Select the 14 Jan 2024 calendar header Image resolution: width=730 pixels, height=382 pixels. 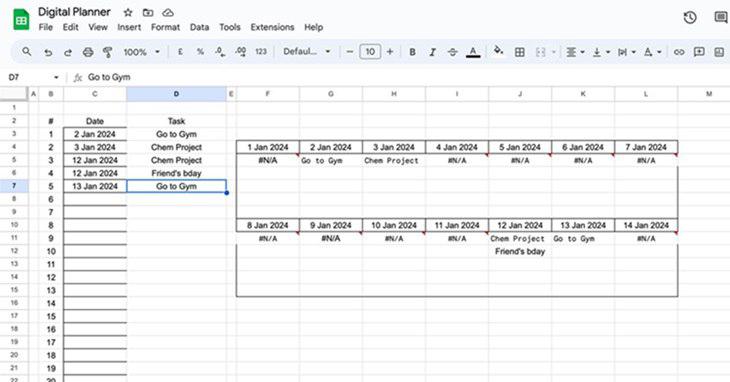[x=646, y=225]
